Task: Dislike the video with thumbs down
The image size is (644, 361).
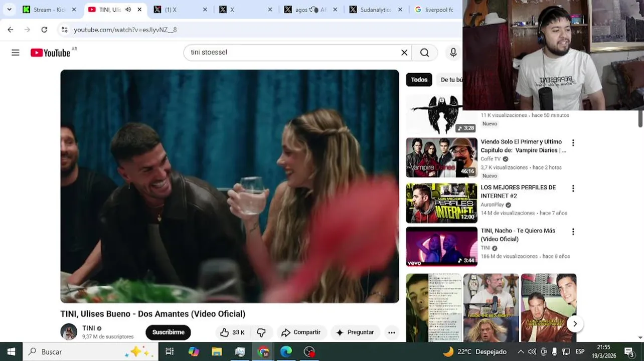Action: pyautogui.click(x=261, y=332)
